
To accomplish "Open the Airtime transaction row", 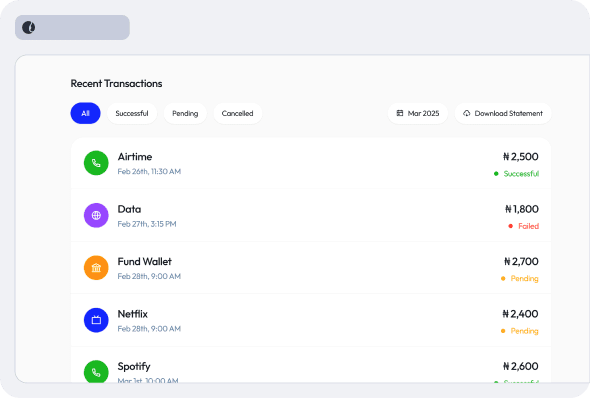I will click(x=311, y=163).
